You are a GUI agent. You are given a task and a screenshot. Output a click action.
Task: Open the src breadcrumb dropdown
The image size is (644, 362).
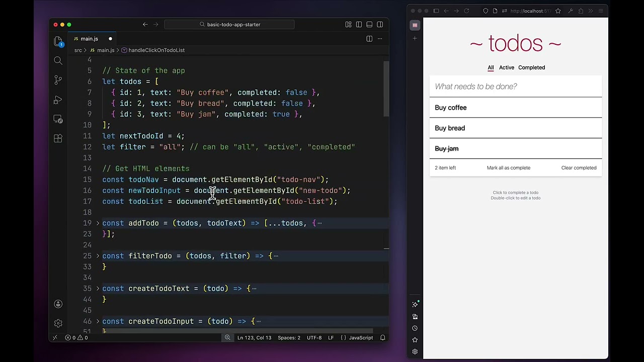pos(78,50)
